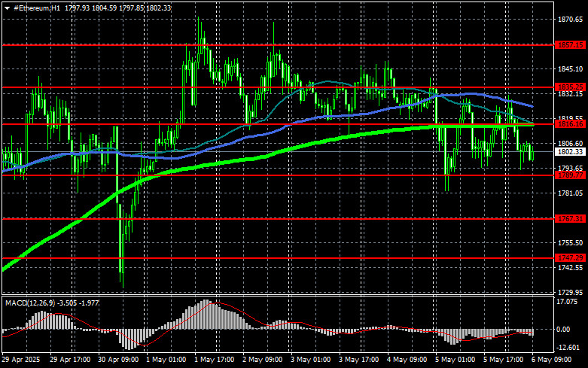The height and width of the screenshot is (368, 588).
Task: Click the 1 May 17:00 time axis label
Action: point(214,360)
